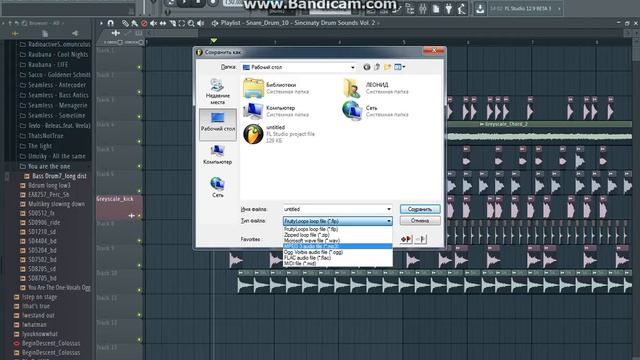Toggle mute dot on Track 10
The width and height of the screenshot is (640, 360).
point(139,290)
